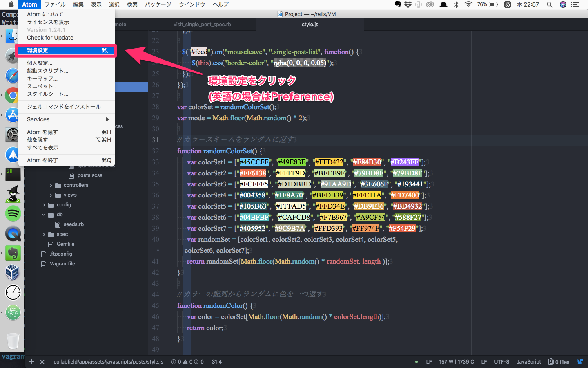Click the plus icon in status bar
Screen dimensions: 588x368
32,362
